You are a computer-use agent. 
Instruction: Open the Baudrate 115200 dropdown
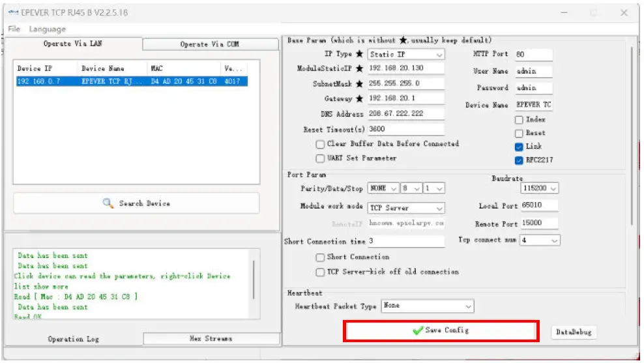539,188
